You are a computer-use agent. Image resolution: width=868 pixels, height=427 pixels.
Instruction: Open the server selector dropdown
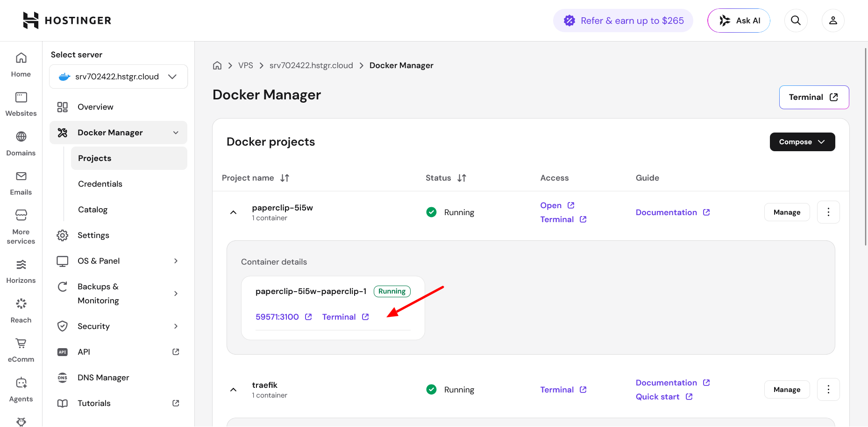pos(118,77)
